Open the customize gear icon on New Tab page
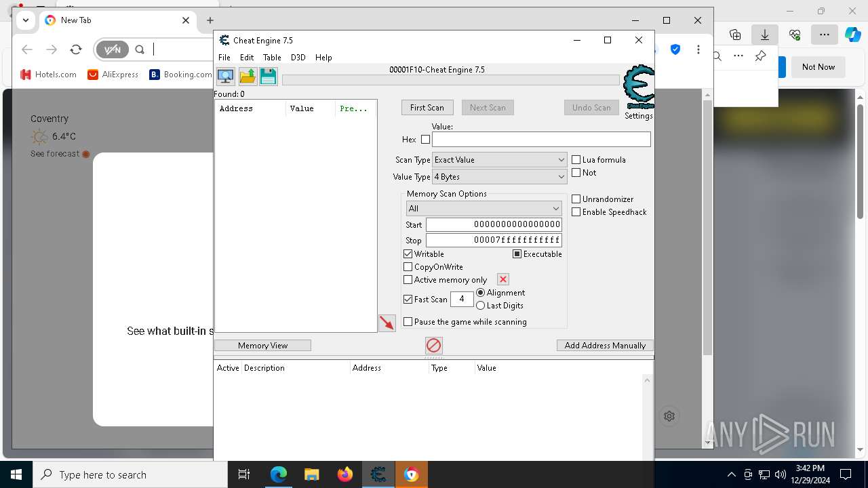This screenshot has height=488, width=868. coord(669,416)
